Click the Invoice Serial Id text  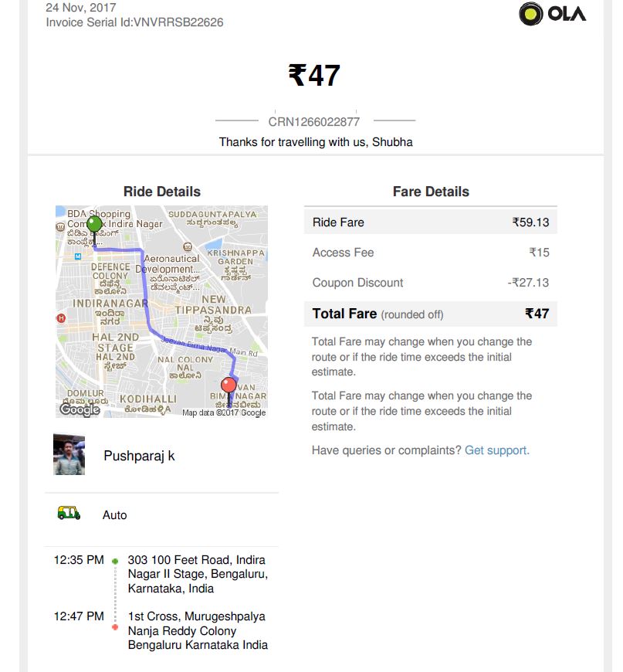[134, 22]
